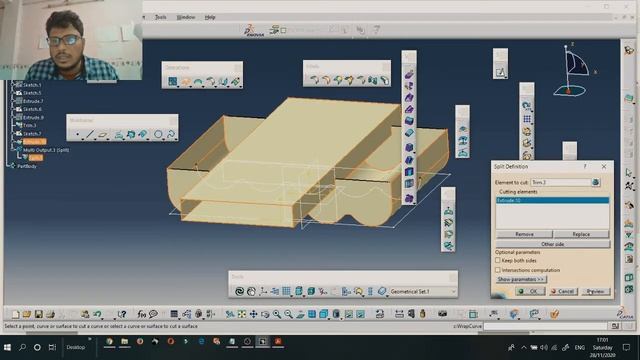Click the Replace cutting element button
The height and width of the screenshot is (360, 640).
click(581, 234)
